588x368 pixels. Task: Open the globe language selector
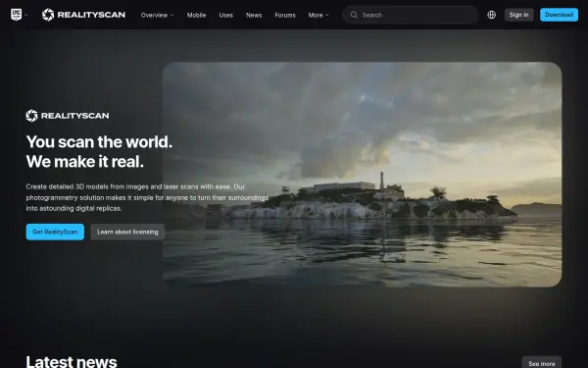[492, 15]
